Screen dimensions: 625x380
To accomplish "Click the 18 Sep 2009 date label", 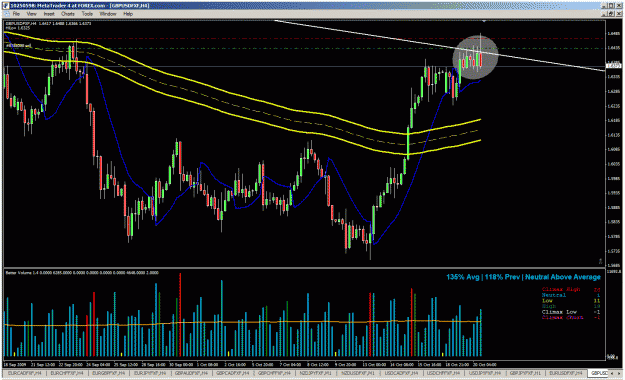I will (x=14, y=364).
